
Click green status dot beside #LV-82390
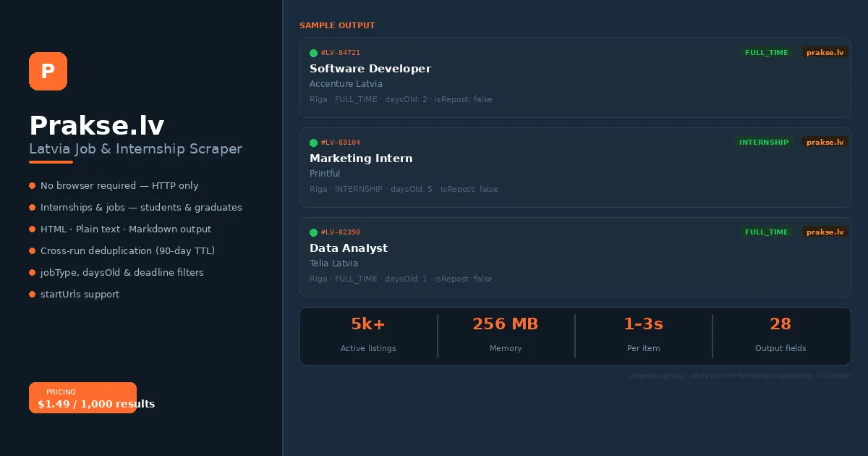313,232
